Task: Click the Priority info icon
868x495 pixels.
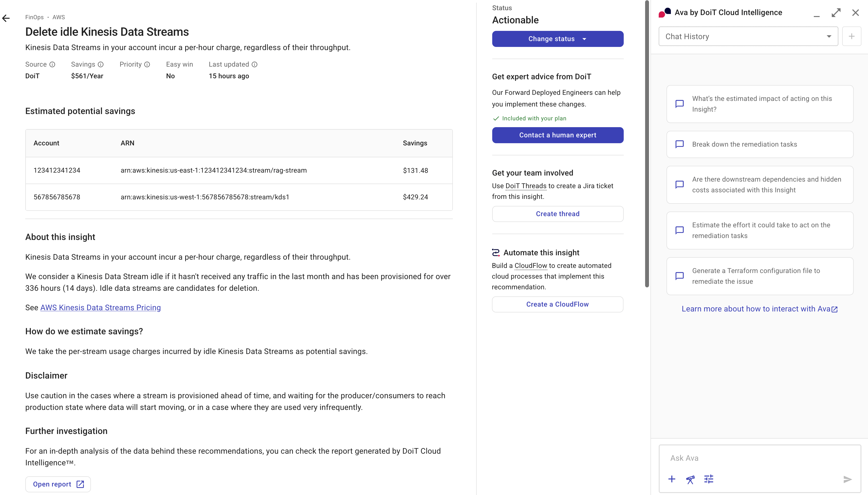Action: (x=147, y=64)
